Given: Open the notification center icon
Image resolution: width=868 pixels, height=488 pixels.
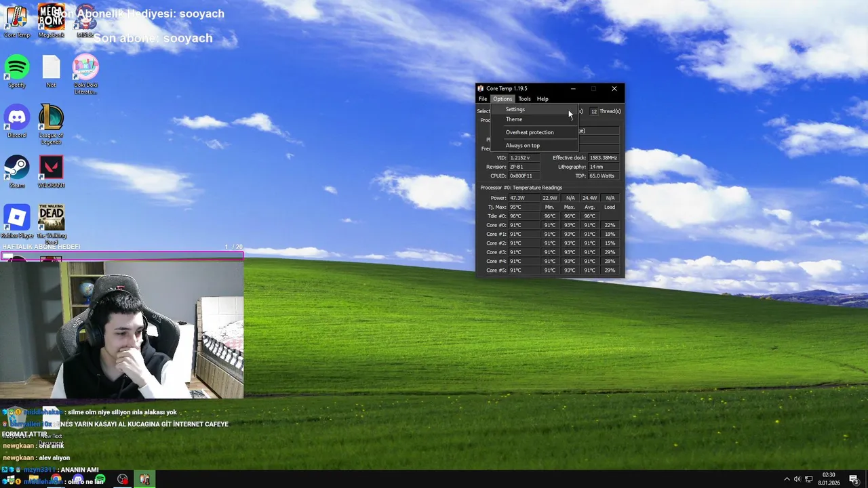Looking at the screenshot, I should [x=854, y=479].
